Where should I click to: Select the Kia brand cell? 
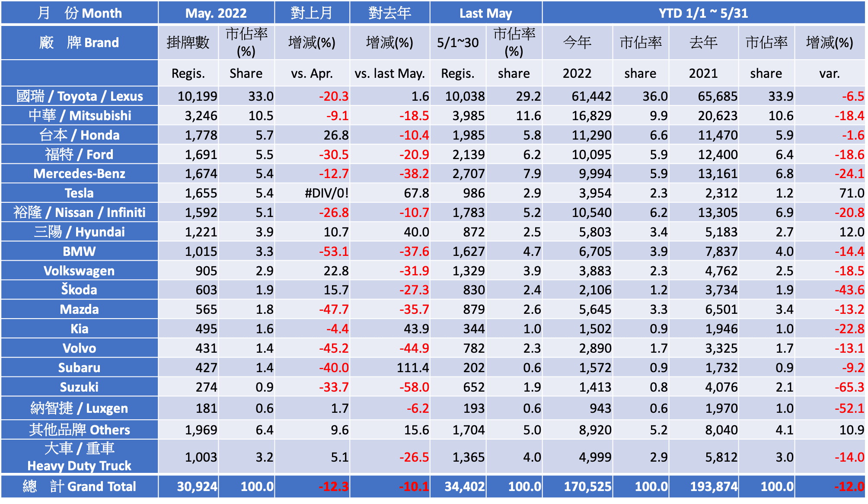tap(80, 329)
